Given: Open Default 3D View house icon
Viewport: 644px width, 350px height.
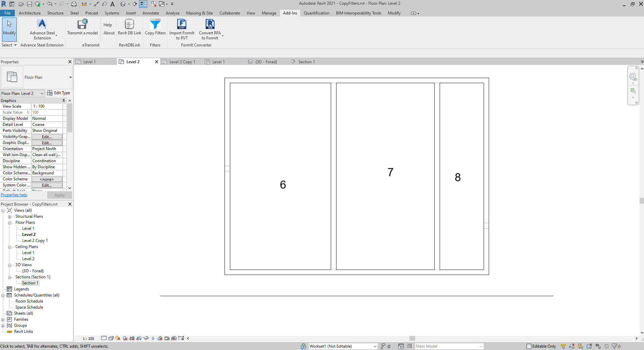Looking at the screenshot, I should click(x=123, y=4).
